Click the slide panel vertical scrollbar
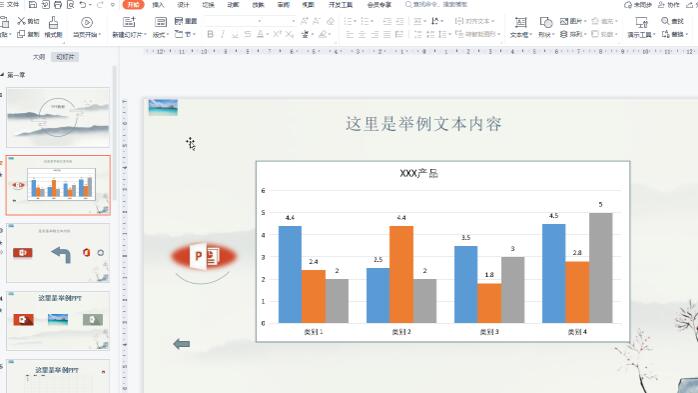The width and height of the screenshot is (698, 393). click(114, 134)
